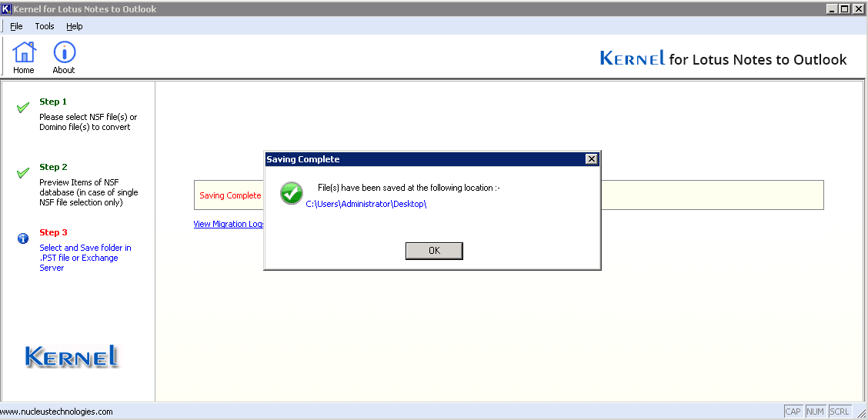
Task: Click the Step 3 blue info icon
Action: click(22, 238)
